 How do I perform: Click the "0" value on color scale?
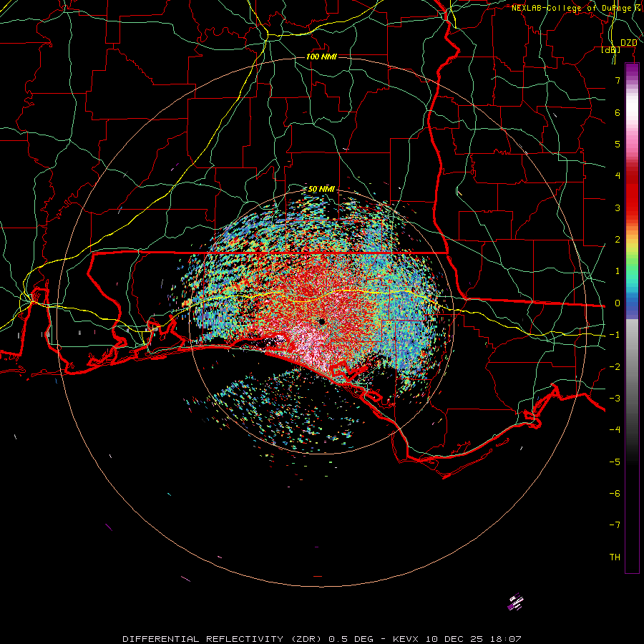pos(618,303)
